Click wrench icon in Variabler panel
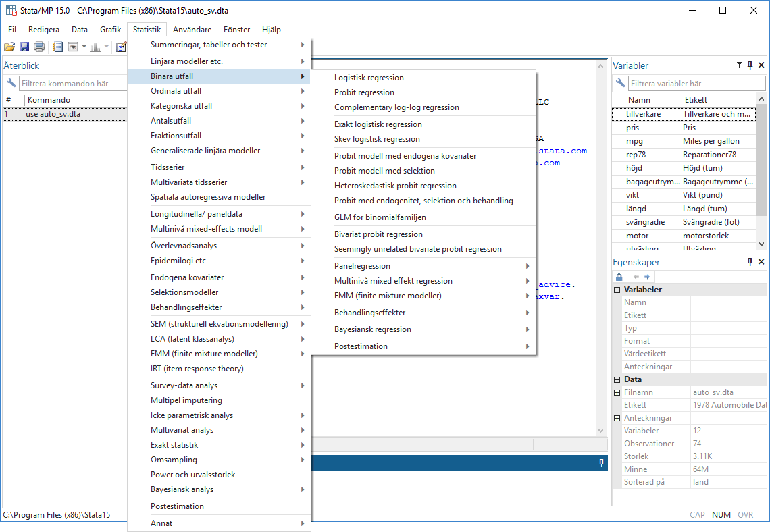Screen dimensions: 770x532 (x=620, y=83)
